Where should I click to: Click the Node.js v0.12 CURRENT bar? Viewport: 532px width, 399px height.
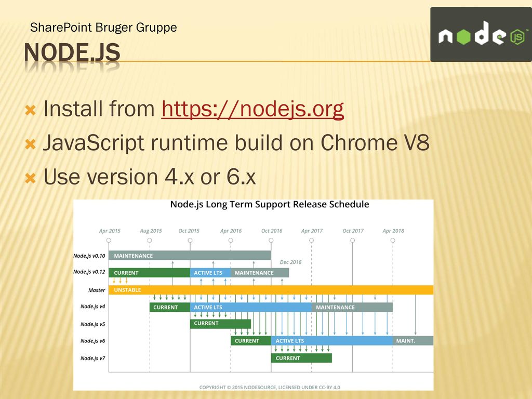149,273
